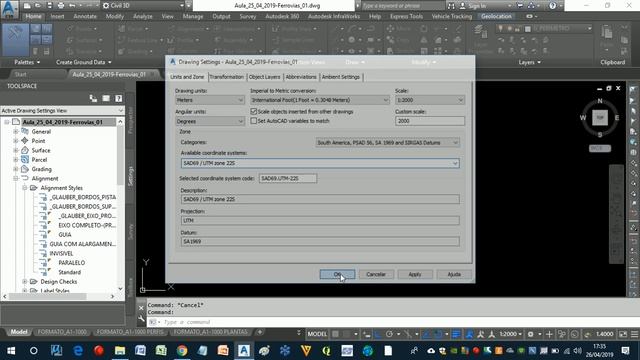The width and height of the screenshot is (640, 360).
Task: Click the Excel icon in the taskbar
Action: pos(161,351)
